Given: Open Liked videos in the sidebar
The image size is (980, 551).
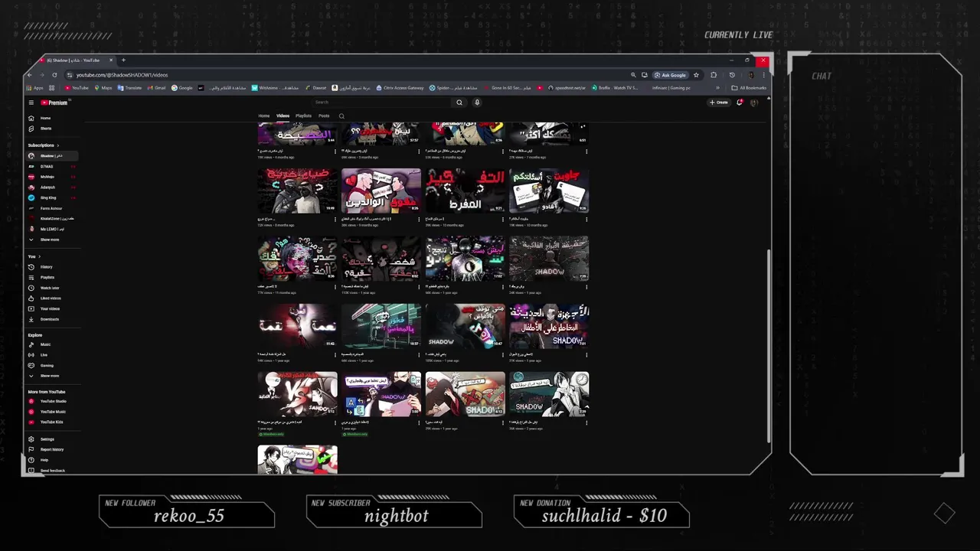Looking at the screenshot, I should coord(52,298).
